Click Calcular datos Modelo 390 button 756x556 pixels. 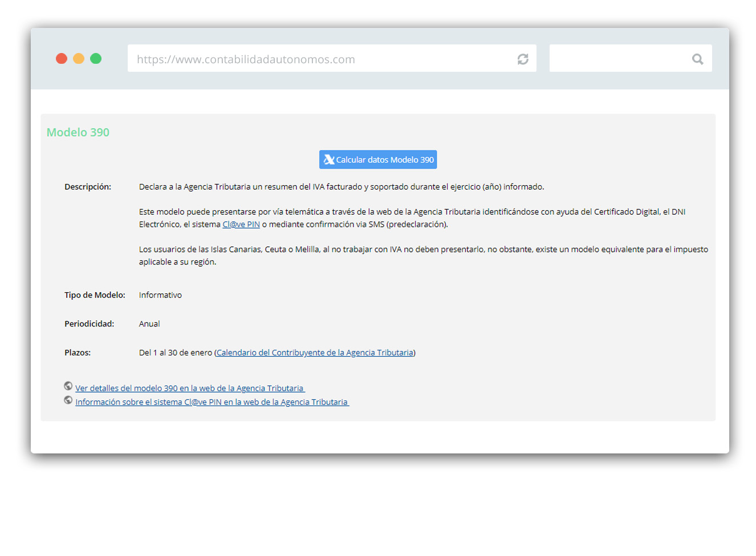(378, 160)
